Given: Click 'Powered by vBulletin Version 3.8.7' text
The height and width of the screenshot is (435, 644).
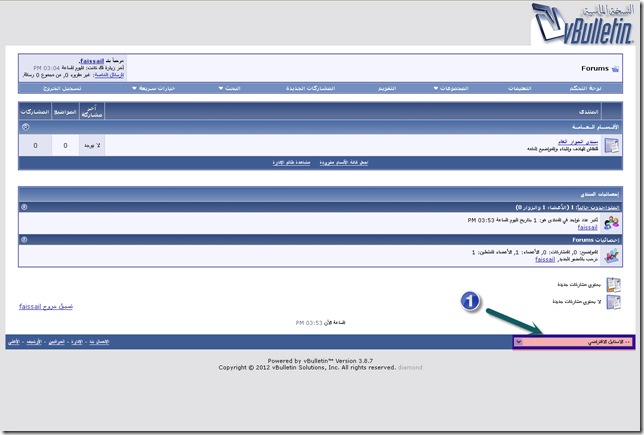Looking at the screenshot, I should 320,361.
